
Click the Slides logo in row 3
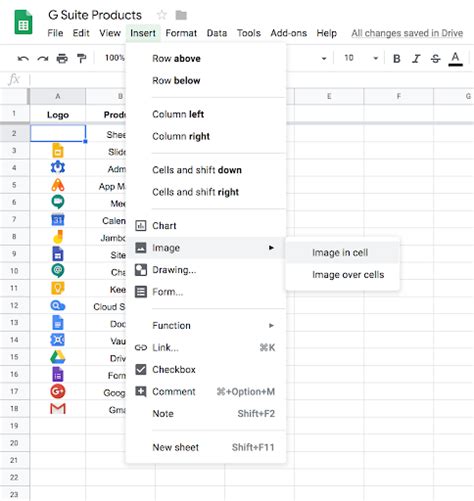pyautogui.click(x=58, y=151)
